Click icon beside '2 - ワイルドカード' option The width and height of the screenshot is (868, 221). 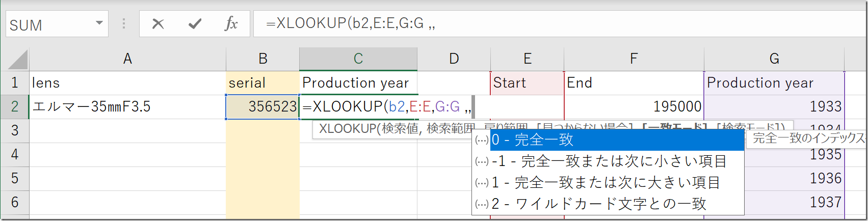click(482, 204)
